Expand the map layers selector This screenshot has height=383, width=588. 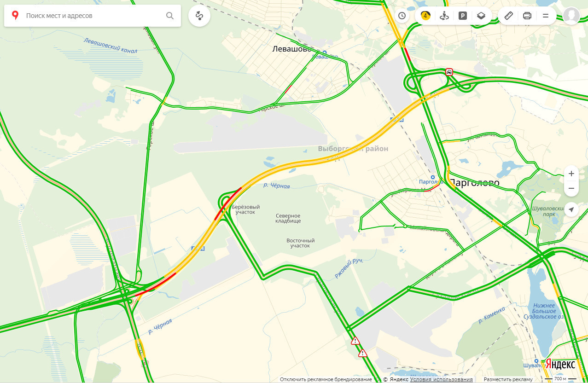click(x=481, y=16)
